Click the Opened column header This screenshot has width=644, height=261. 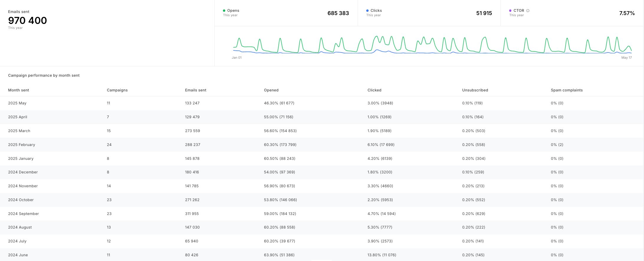271,90
